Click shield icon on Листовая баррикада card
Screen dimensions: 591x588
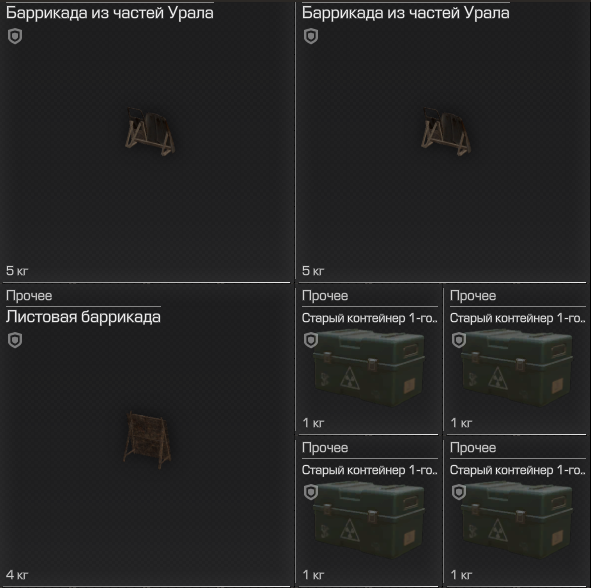[15, 340]
